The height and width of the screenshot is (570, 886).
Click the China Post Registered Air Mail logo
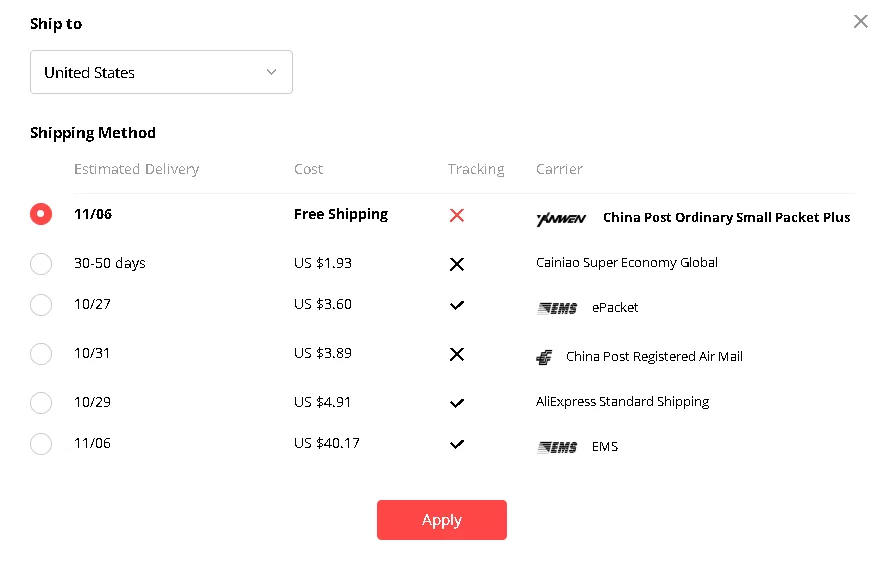pyautogui.click(x=544, y=357)
